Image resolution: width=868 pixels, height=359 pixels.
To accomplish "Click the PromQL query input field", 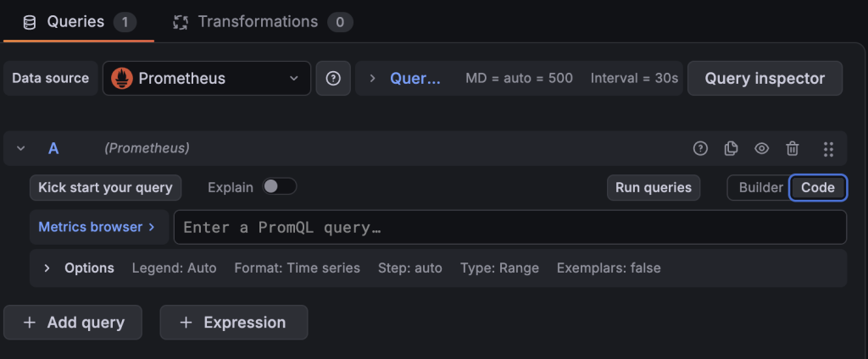I will coord(509,228).
